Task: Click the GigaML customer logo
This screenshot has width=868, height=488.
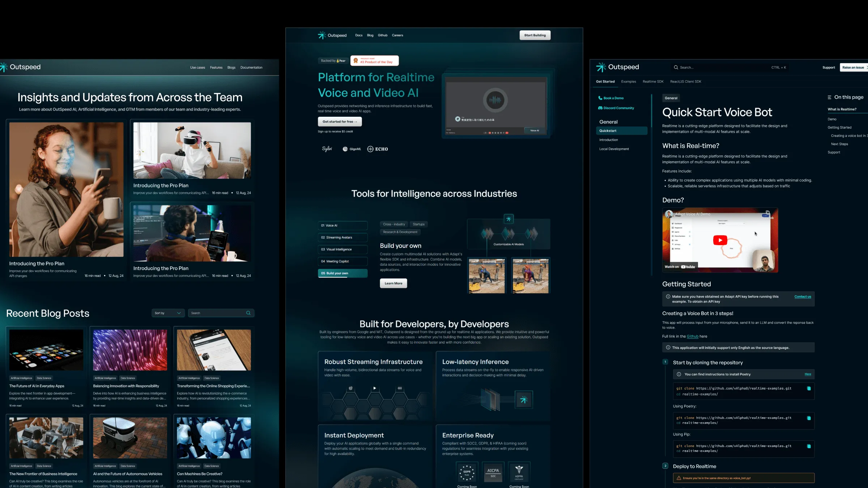Action: pyautogui.click(x=352, y=149)
